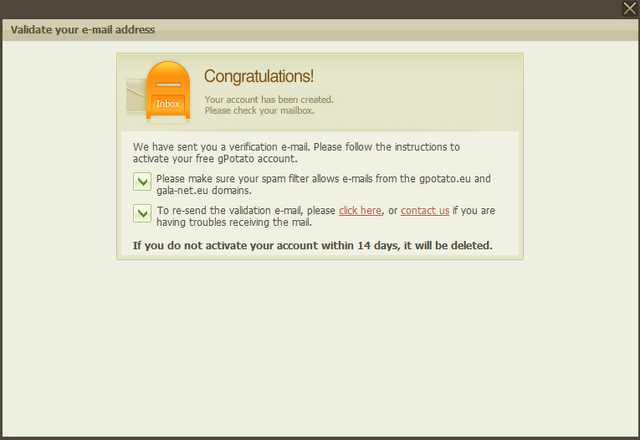Viewport: 640px width, 440px height.
Task: Open the 'contact us' link
Action: tap(425, 211)
